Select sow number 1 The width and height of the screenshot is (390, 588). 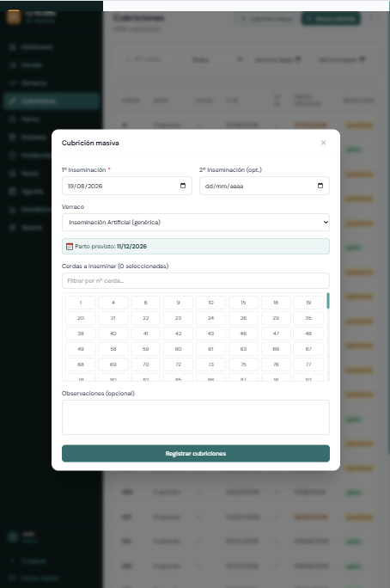(81, 303)
